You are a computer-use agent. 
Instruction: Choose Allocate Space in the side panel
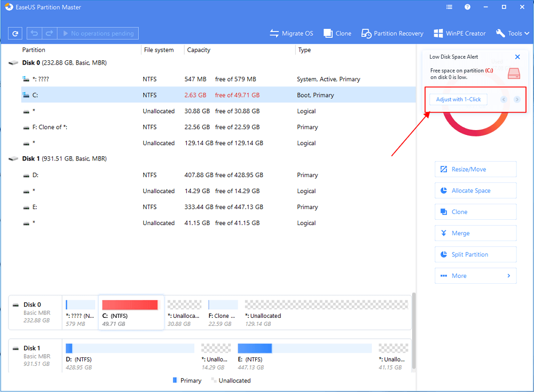(x=475, y=190)
